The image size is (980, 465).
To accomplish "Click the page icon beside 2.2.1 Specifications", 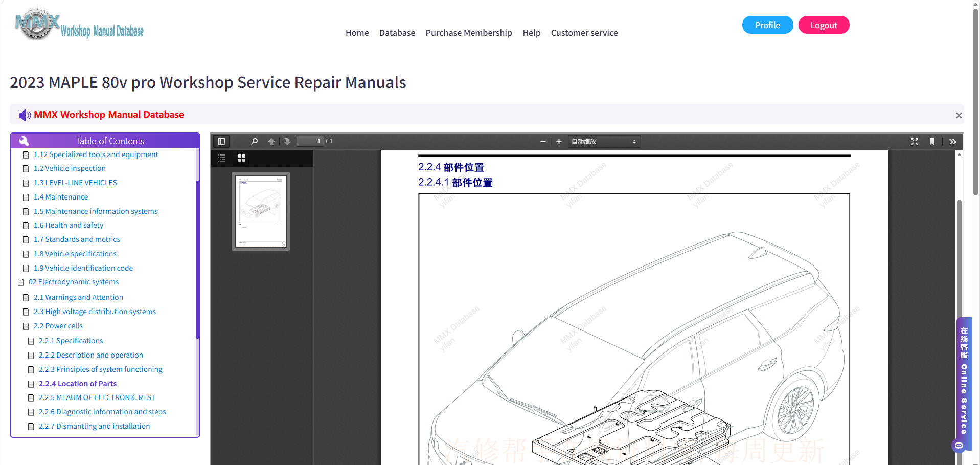I will click(x=31, y=341).
